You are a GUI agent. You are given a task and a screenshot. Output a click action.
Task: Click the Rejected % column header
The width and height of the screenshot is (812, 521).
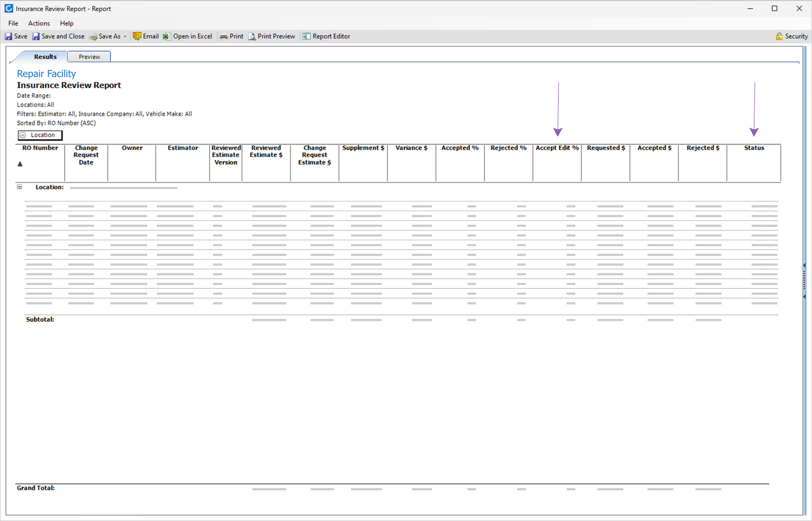pyautogui.click(x=508, y=148)
